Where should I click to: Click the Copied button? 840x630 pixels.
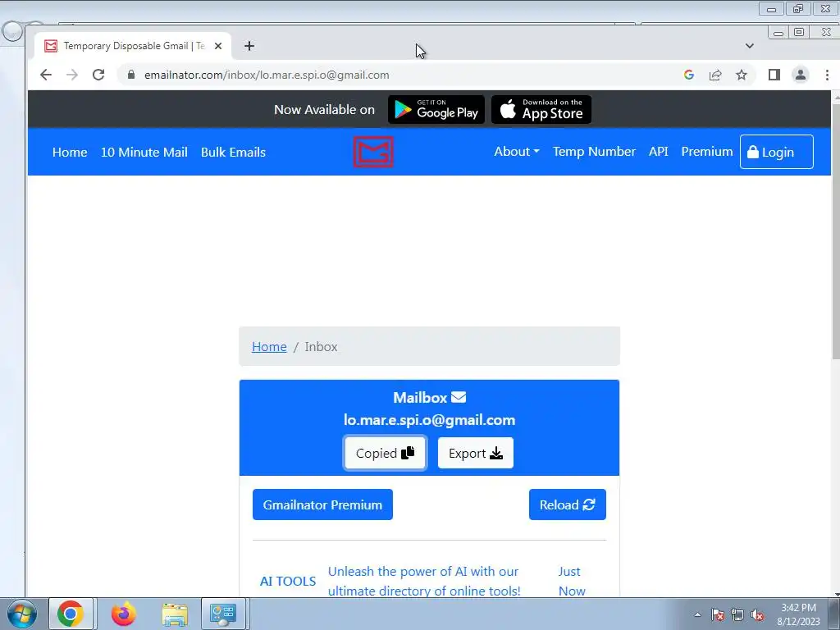pos(385,453)
